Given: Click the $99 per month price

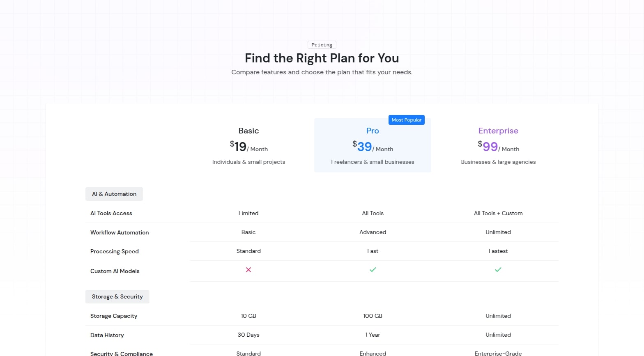Looking at the screenshot, I should click(498, 147).
